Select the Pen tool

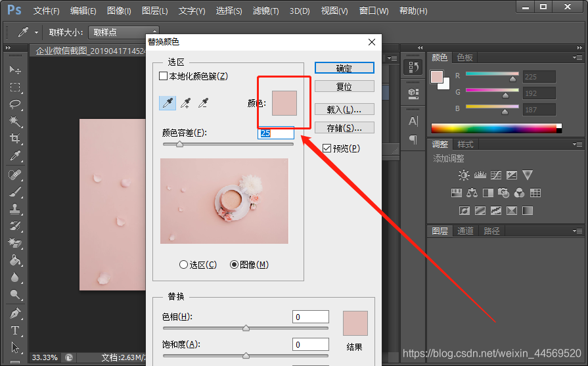(15, 313)
